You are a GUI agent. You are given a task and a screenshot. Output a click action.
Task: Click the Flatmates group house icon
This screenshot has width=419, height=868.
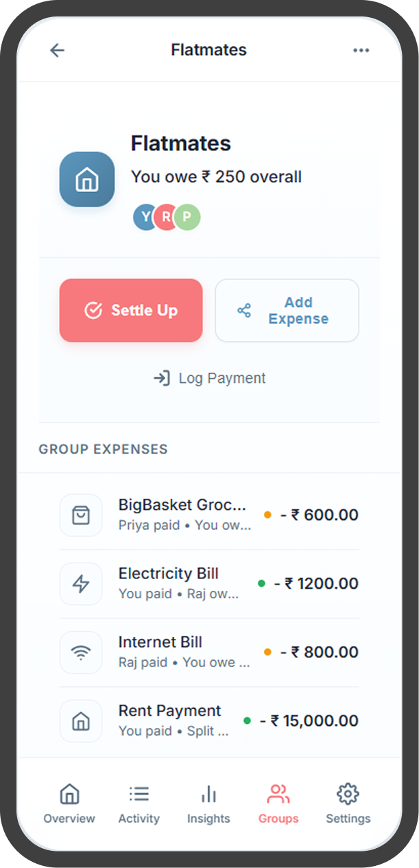(x=87, y=179)
